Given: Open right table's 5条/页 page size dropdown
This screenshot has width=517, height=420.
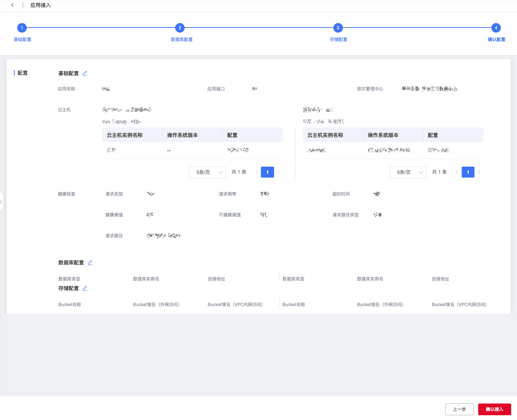Looking at the screenshot, I should click(x=408, y=172).
